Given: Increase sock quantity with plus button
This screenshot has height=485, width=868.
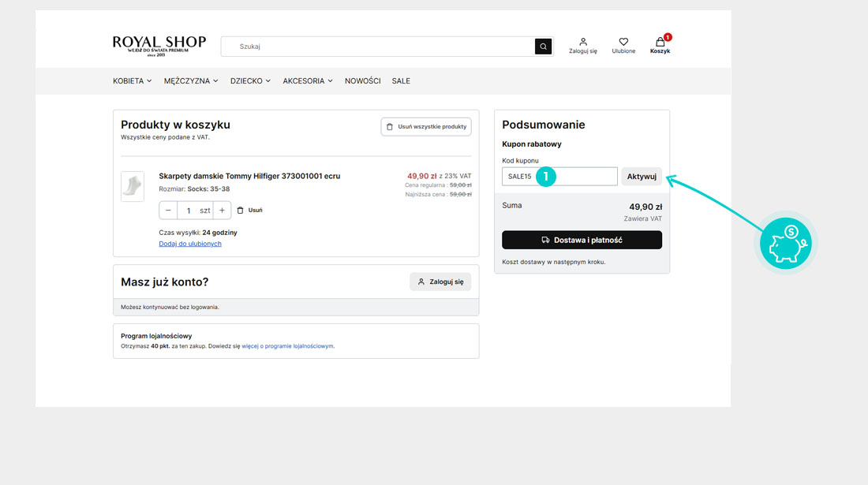Looking at the screenshot, I should pyautogui.click(x=222, y=210).
